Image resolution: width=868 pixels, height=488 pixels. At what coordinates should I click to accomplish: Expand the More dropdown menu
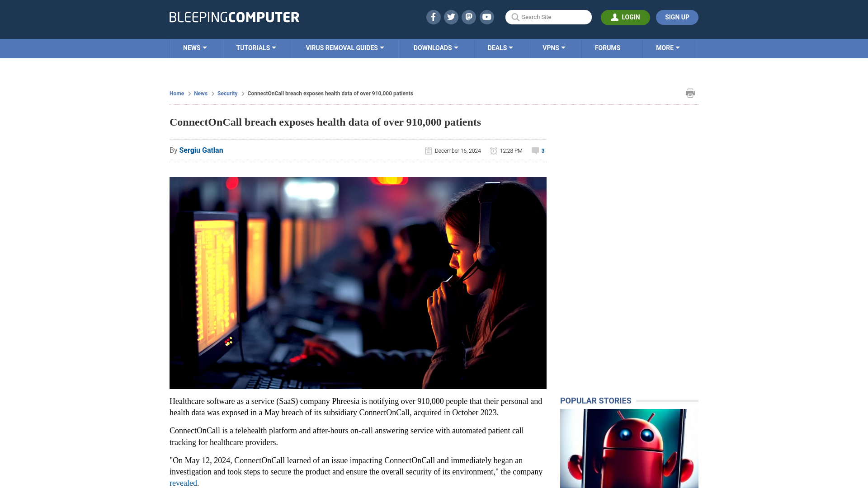668,48
